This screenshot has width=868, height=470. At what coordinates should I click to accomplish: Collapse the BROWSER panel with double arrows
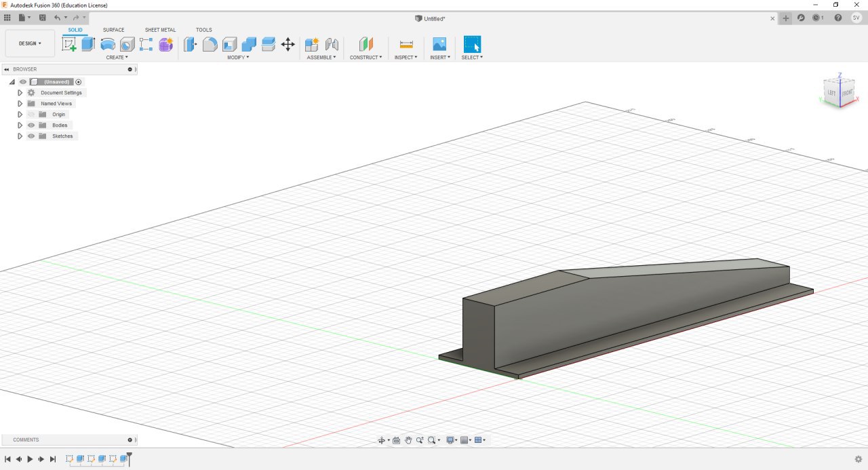point(7,69)
